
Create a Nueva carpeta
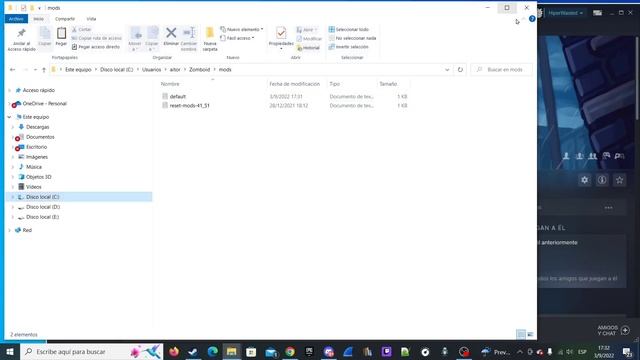pos(210,39)
